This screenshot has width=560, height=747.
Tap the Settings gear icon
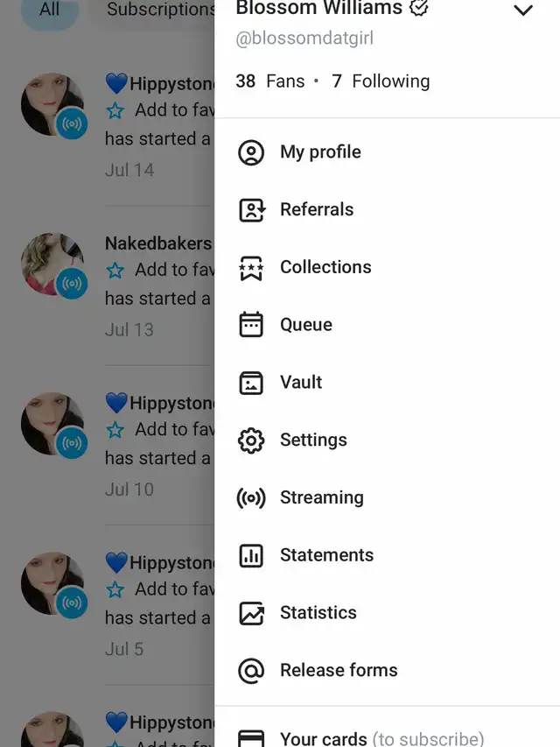coord(251,440)
